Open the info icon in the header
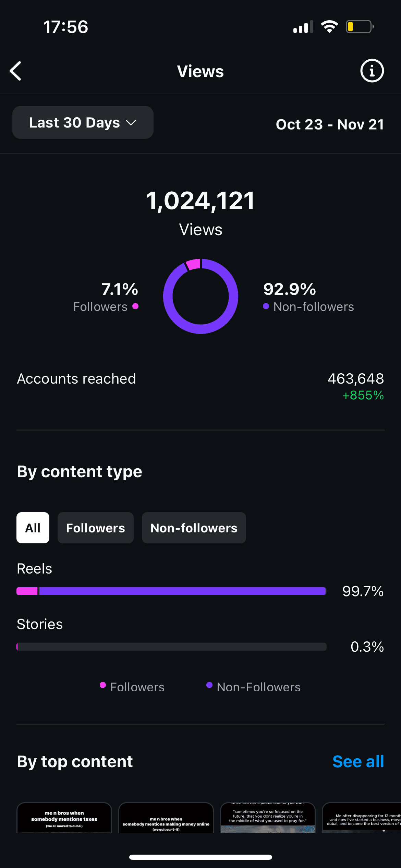 (x=372, y=71)
